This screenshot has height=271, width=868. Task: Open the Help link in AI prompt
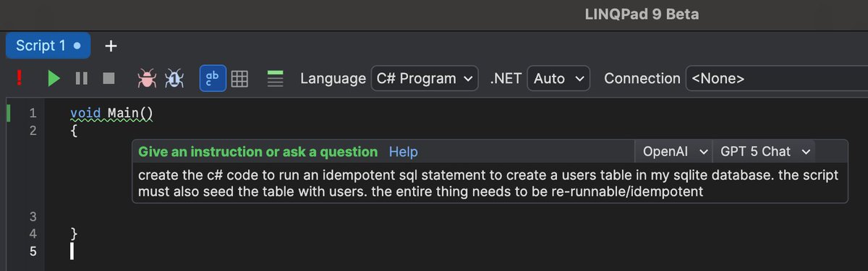pyautogui.click(x=403, y=151)
